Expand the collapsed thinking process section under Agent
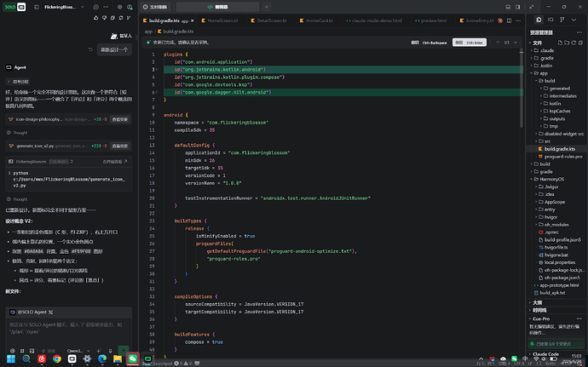The width and height of the screenshot is (588, 367). click(18, 82)
